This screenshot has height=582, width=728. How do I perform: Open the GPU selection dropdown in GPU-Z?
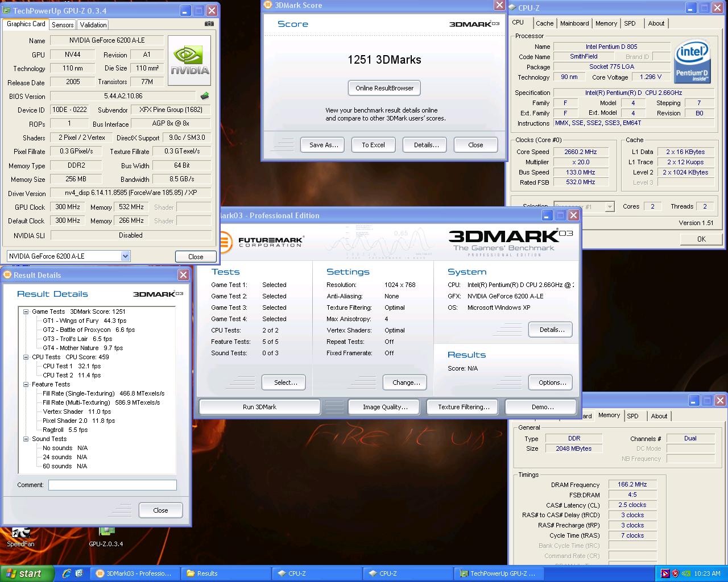click(125, 256)
